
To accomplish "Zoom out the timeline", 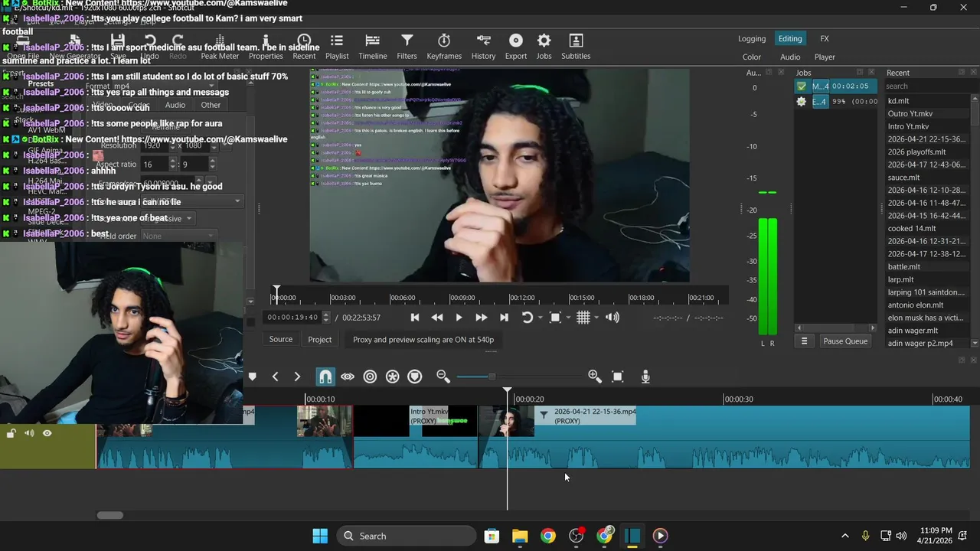I will [443, 376].
